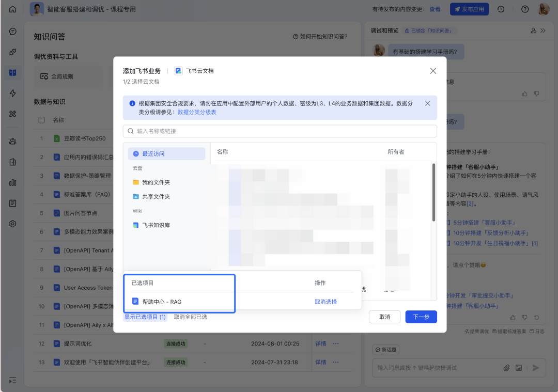The image size is (558, 392).
Task: Click 日志 under preview answer
Action: [537, 332]
